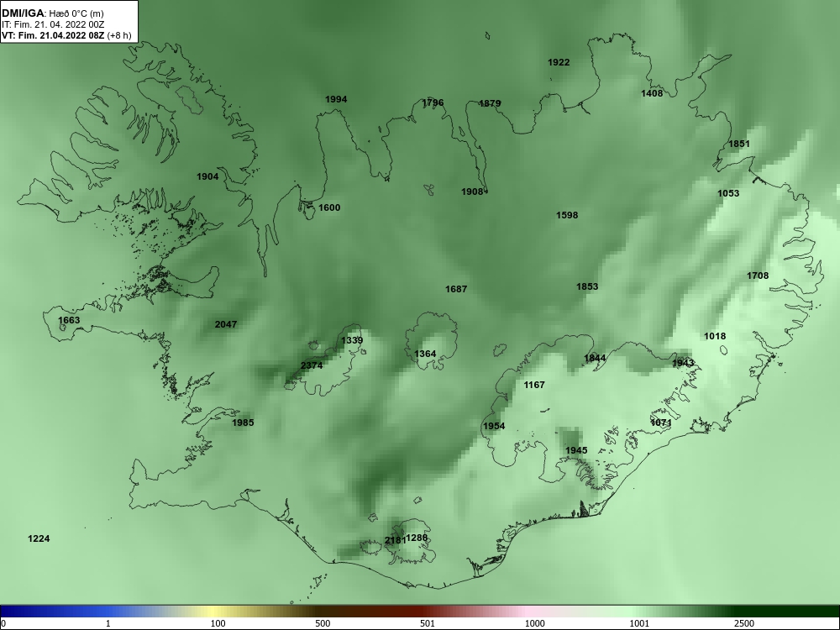The image size is (840, 630).
Task: Pick the 1224 value over the ocean
Action: pos(39,538)
